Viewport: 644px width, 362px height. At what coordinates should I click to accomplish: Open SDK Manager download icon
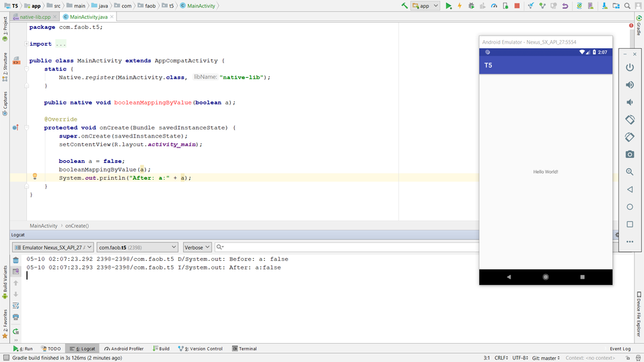point(604,6)
